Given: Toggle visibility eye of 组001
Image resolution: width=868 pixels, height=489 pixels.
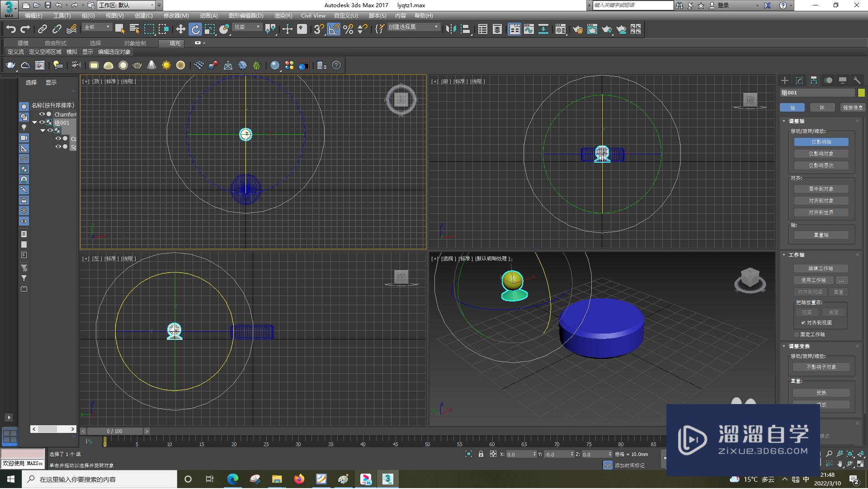Looking at the screenshot, I should pyautogui.click(x=42, y=122).
